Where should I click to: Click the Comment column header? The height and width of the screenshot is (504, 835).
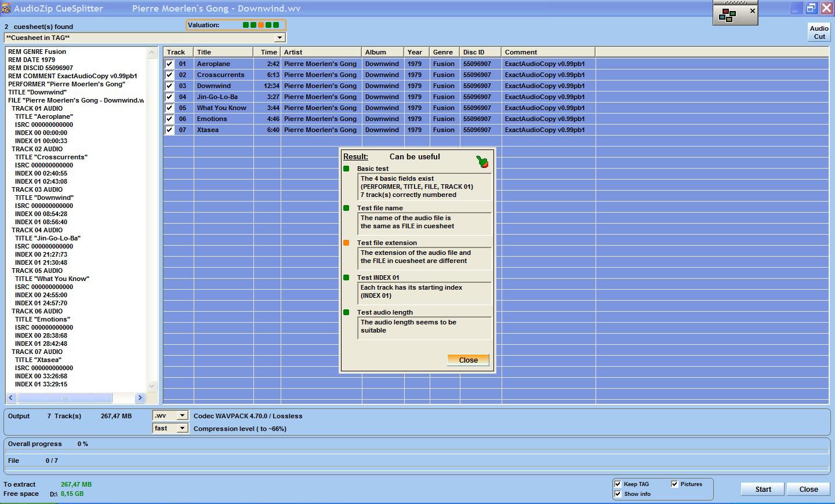[x=549, y=52]
